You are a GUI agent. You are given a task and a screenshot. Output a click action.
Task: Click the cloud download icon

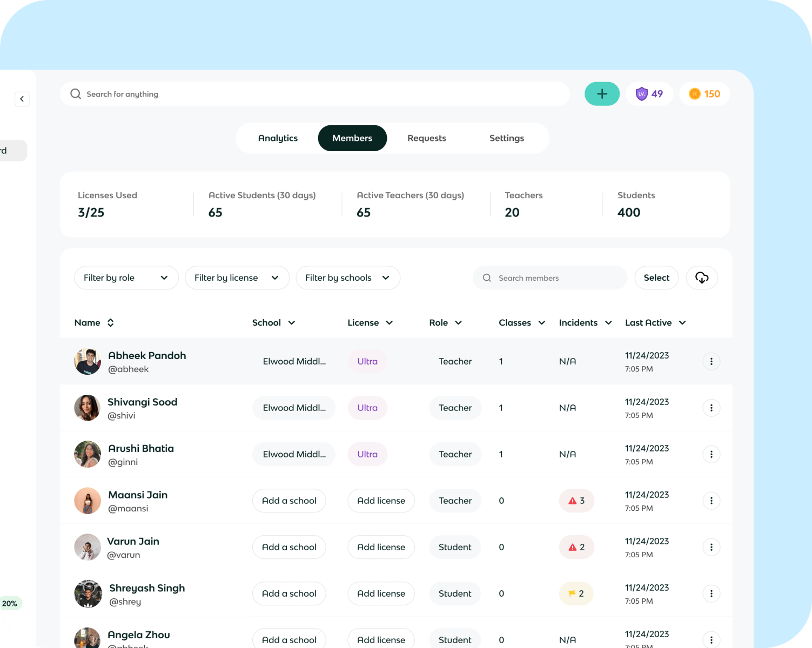pyautogui.click(x=701, y=278)
